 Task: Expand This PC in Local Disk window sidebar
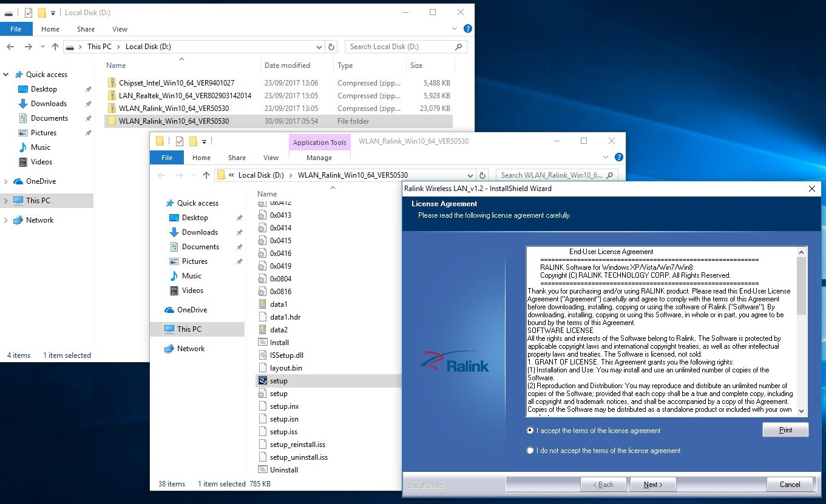tap(6, 201)
